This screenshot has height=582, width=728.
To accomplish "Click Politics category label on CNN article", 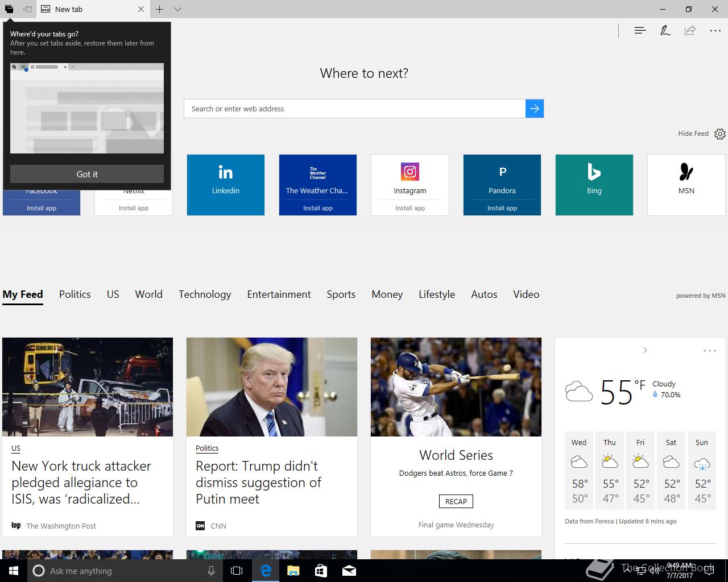I will point(207,448).
